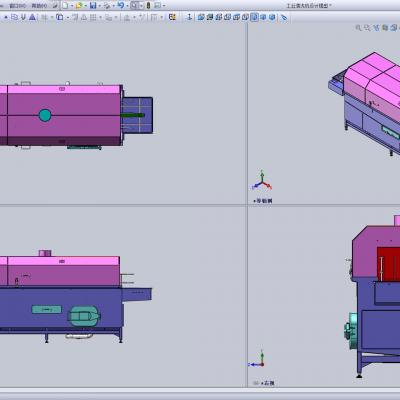The width and height of the screenshot is (400, 400).
Task: Click the Rebuild traffic light icon
Action: point(149,6)
